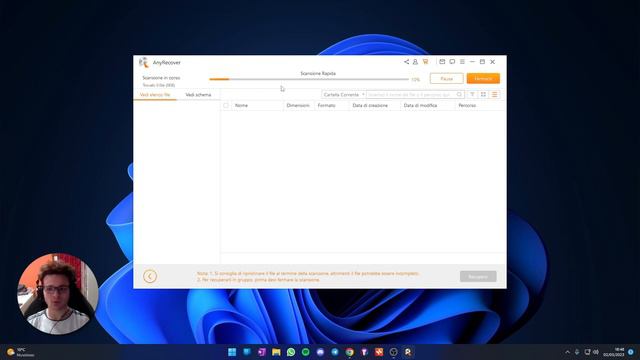
Task: Open the user account icon
Action: point(415,62)
